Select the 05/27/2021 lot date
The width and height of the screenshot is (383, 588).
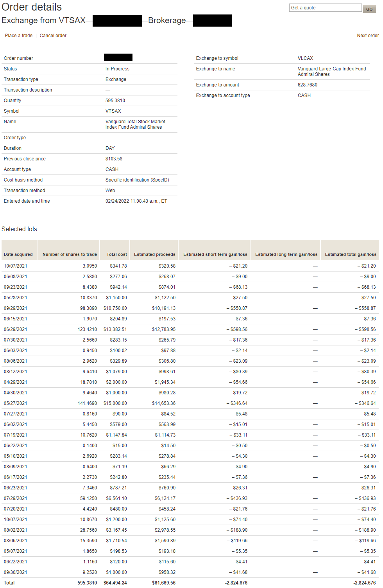(x=16, y=403)
